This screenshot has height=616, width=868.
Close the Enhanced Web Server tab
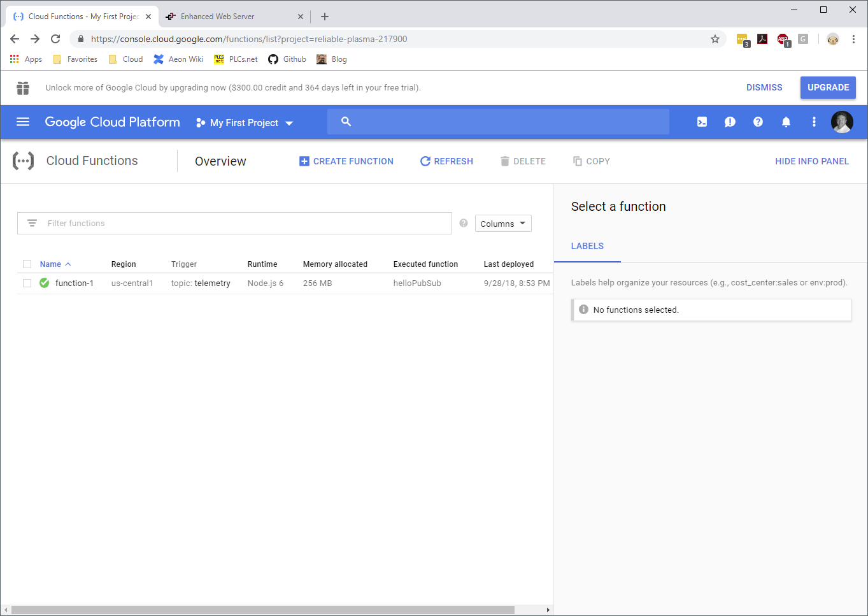click(301, 17)
